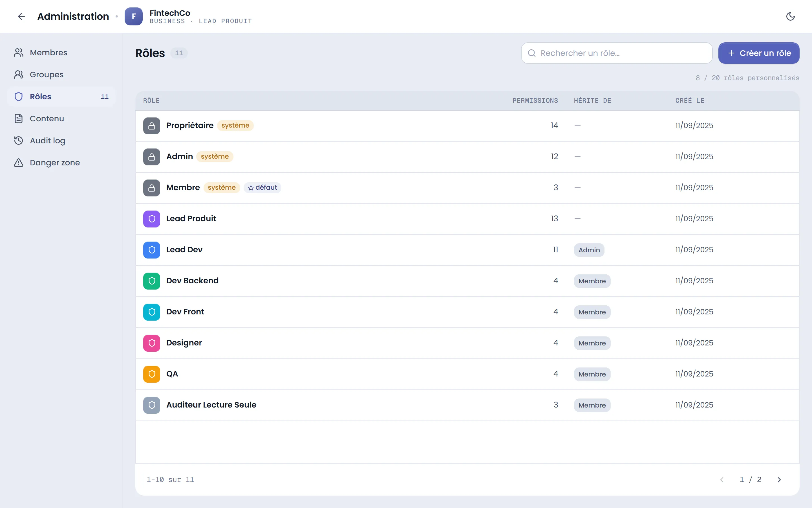Select Rôles in the sidebar
The height and width of the screenshot is (508, 812).
pyautogui.click(x=61, y=97)
